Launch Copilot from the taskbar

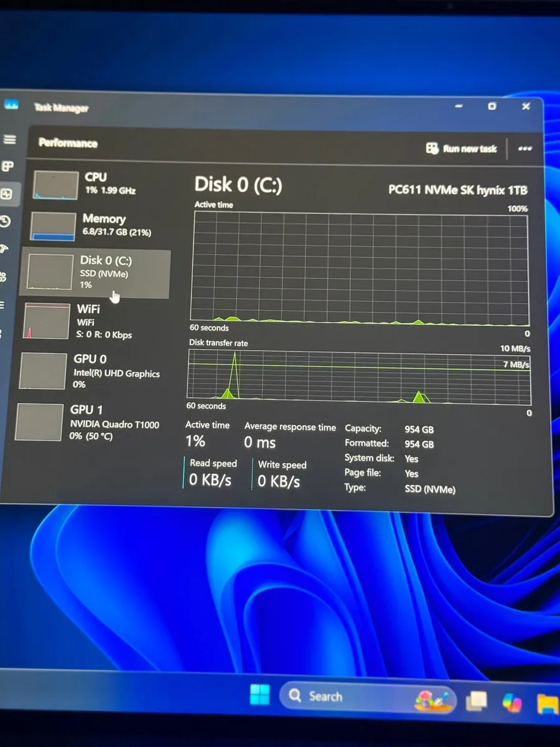(x=513, y=702)
